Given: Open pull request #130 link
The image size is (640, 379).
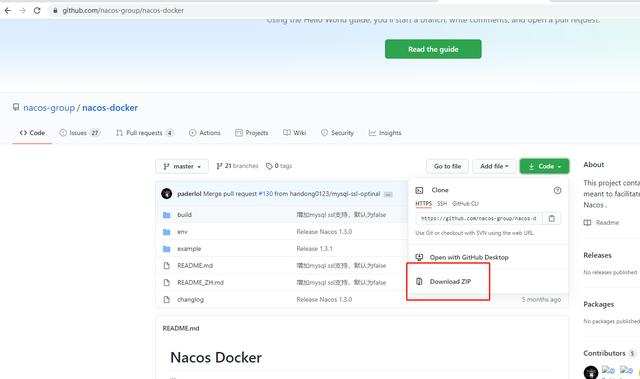Looking at the screenshot, I should point(266,194).
